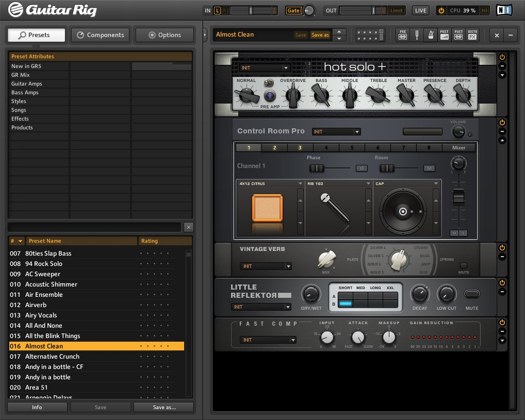525x420 pixels.
Task: Open hot solo + INIT preset dropdown
Action: pyautogui.click(x=265, y=68)
